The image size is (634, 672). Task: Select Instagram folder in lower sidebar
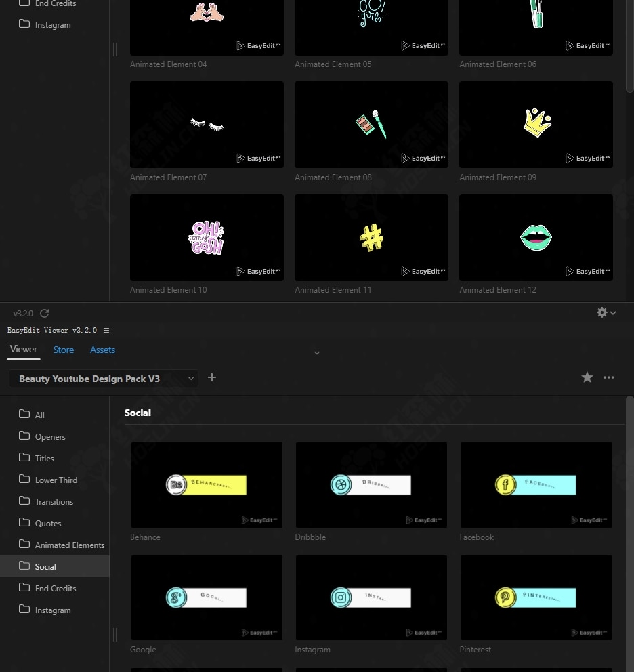55,610
